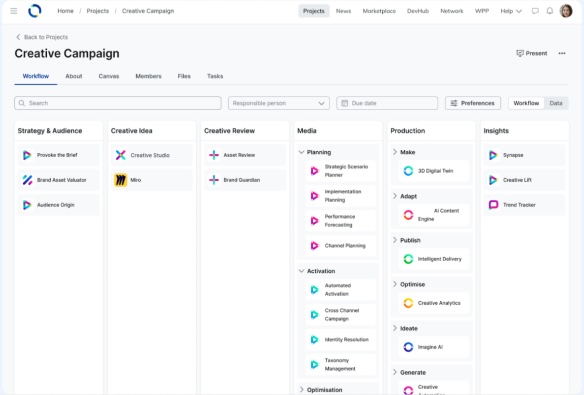Switch to the Files tab
Viewport: 584px width, 395px height.
184,76
